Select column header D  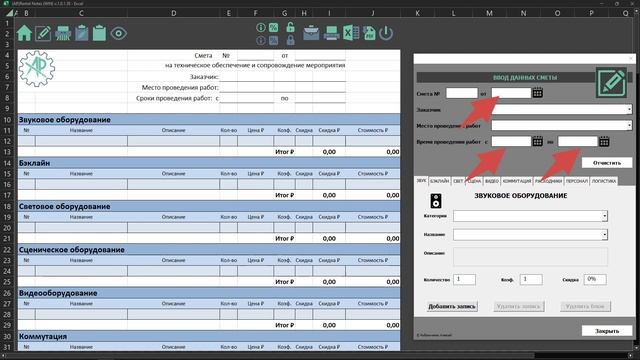(173, 13)
